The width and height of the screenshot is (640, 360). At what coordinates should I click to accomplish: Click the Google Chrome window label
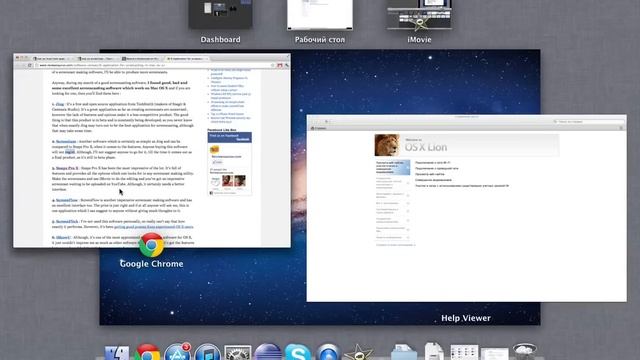tap(151, 264)
